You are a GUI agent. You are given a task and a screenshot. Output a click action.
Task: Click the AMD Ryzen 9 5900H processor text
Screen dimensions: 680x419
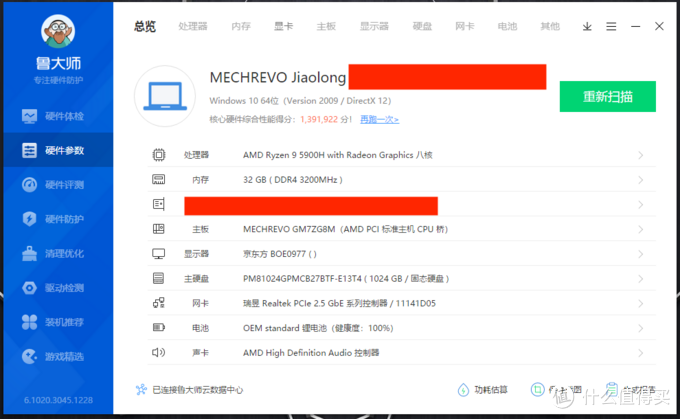337,155
